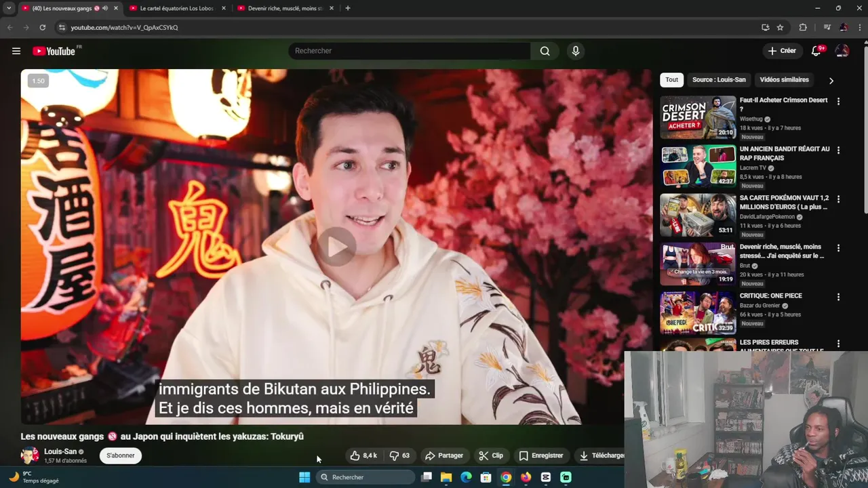868x488 pixels.
Task: Open a new browser tab
Action: [x=348, y=8]
